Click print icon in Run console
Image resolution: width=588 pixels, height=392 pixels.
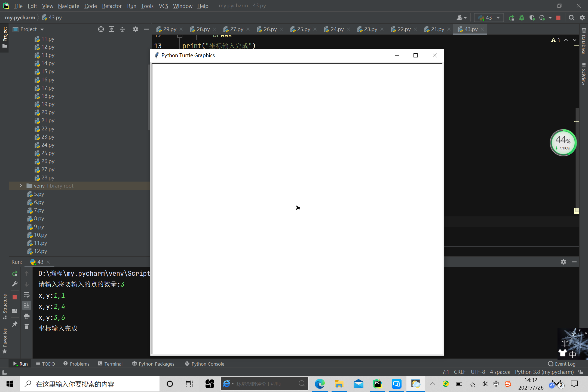pyautogui.click(x=27, y=316)
